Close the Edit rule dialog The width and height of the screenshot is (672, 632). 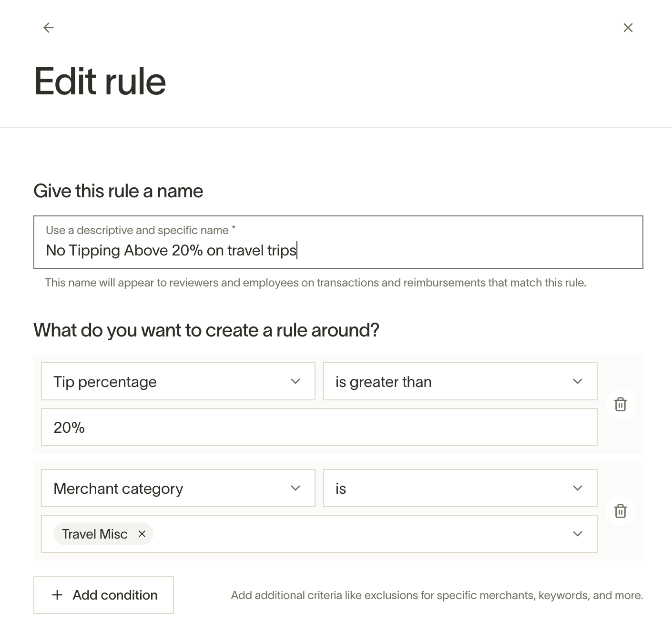pyautogui.click(x=628, y=28)
